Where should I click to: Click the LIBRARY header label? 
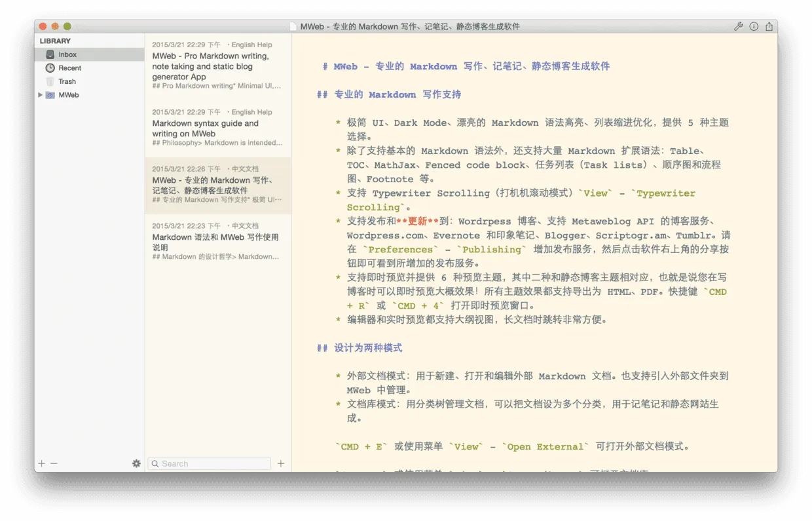click(55, 41)
